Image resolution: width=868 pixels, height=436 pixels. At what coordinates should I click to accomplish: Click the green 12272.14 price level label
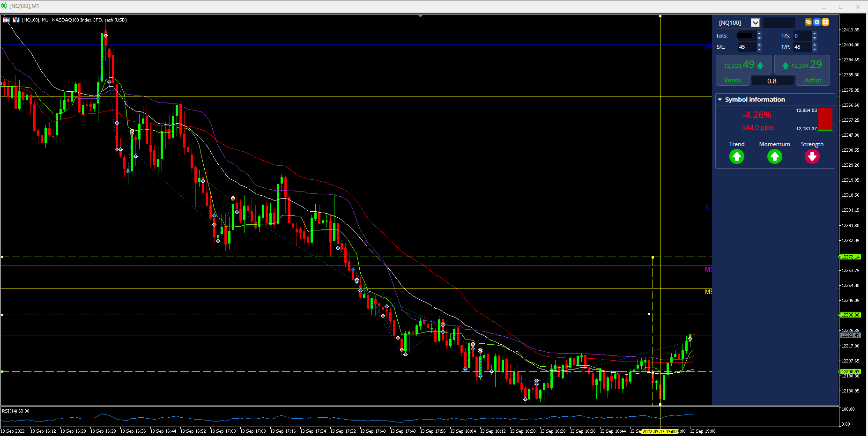tap(850, 257)
